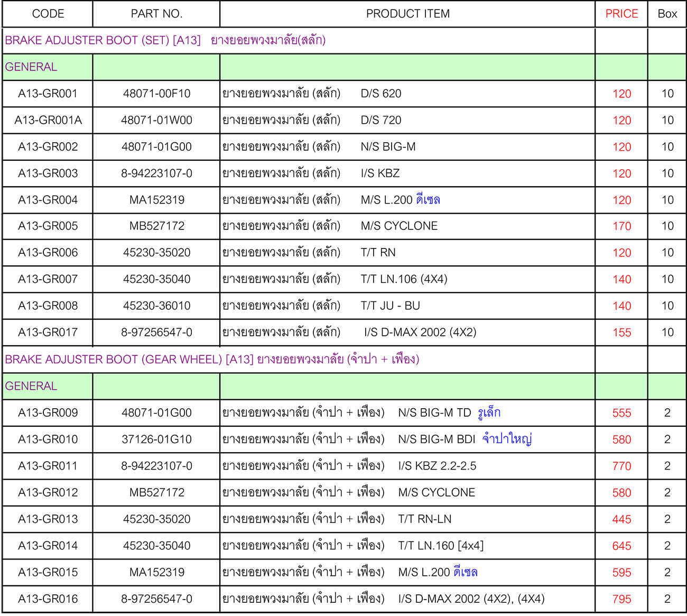Click code cell A13-GR001

click(x=48, y=94)
